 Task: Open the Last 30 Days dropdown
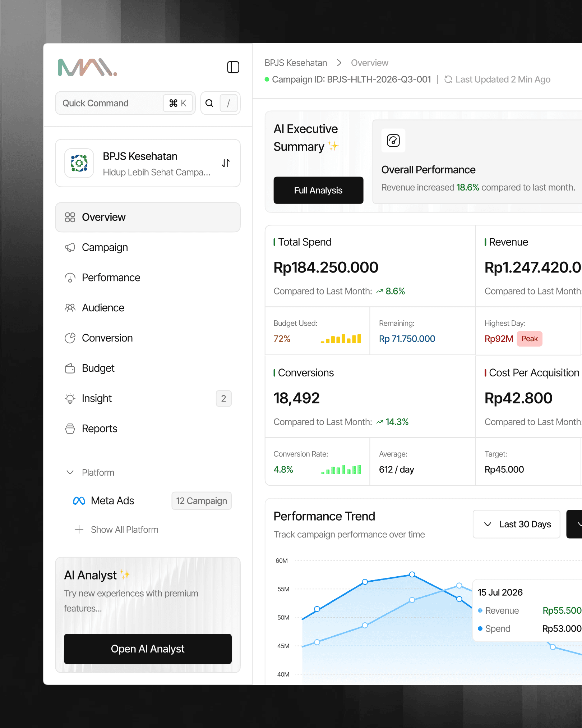point(517,524)
